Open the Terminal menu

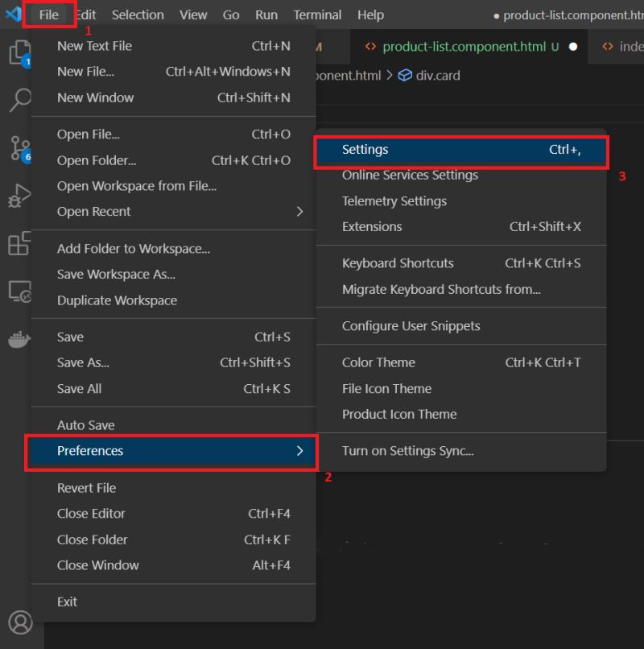317,14
